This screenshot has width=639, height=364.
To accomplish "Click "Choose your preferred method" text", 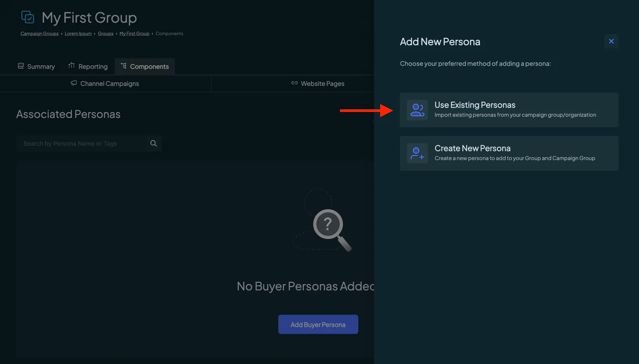I will pos(475,63).
